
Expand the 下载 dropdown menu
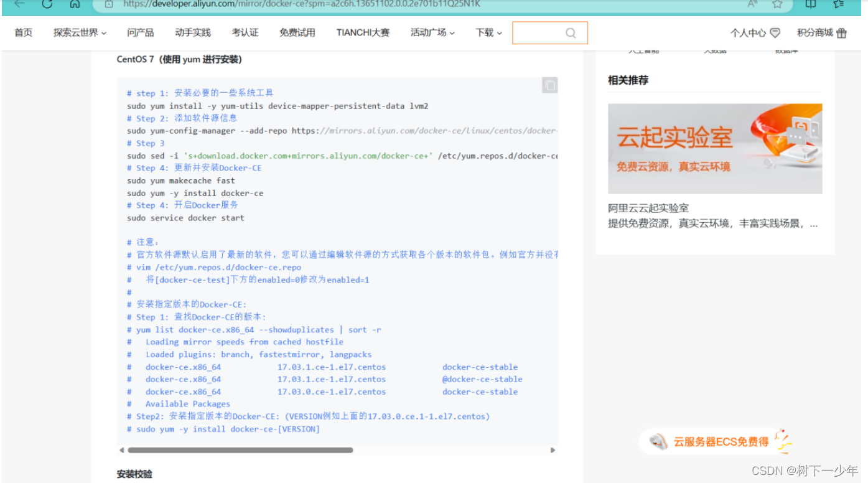(x=489, y=32)
